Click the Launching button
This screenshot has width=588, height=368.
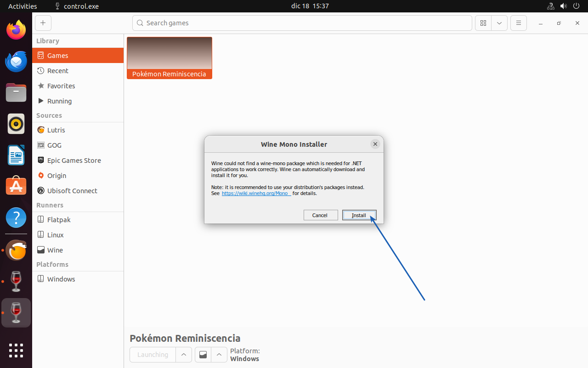pyautogui.click(x=153, y=355)
